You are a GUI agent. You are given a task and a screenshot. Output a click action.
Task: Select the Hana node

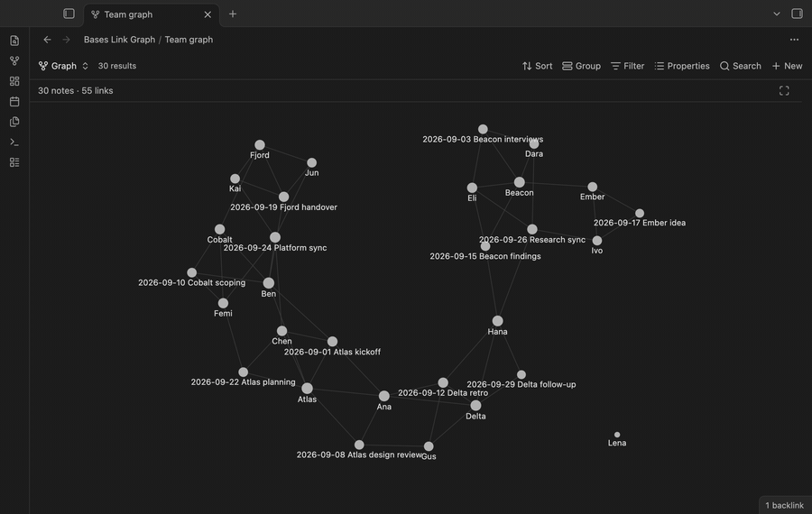coord(498,321)
